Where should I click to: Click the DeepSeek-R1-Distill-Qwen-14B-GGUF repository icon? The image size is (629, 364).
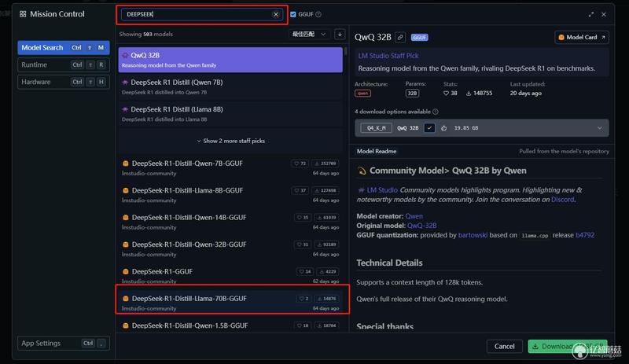[x=126, y=217]
